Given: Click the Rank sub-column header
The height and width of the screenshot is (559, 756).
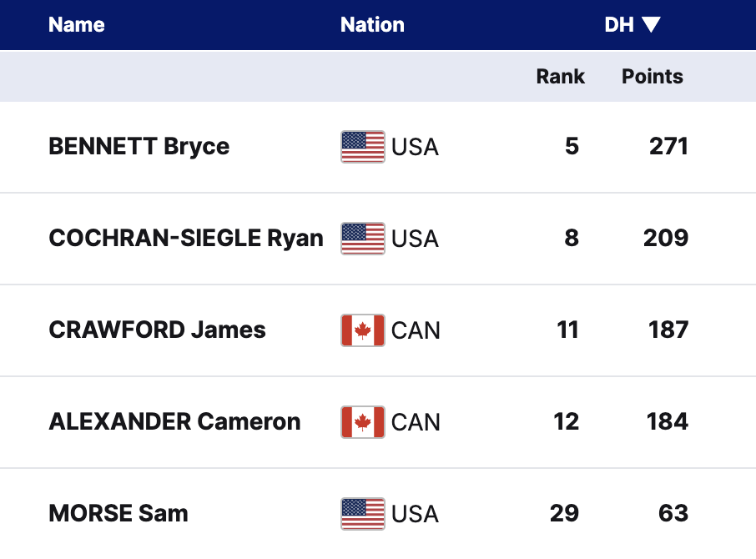Looking at the screenshot, I should 560,77.
